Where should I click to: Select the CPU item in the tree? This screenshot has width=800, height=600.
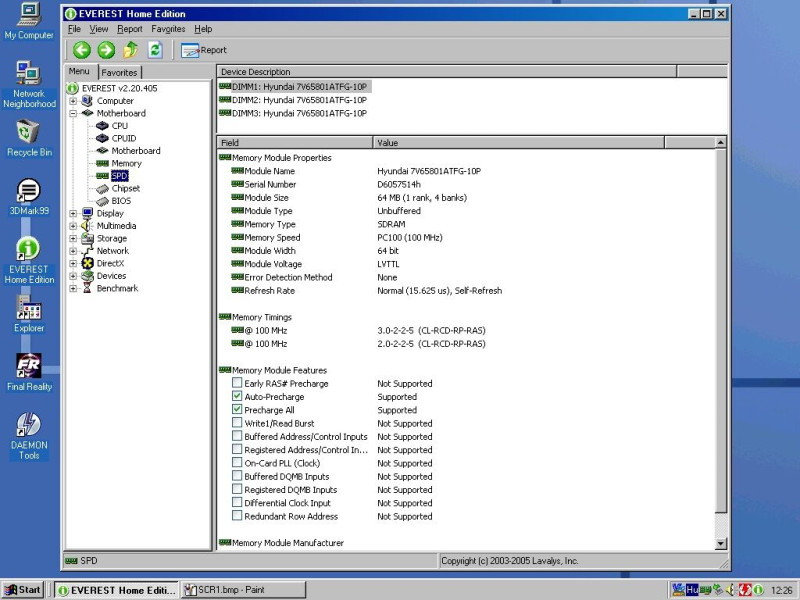point(119,126)
